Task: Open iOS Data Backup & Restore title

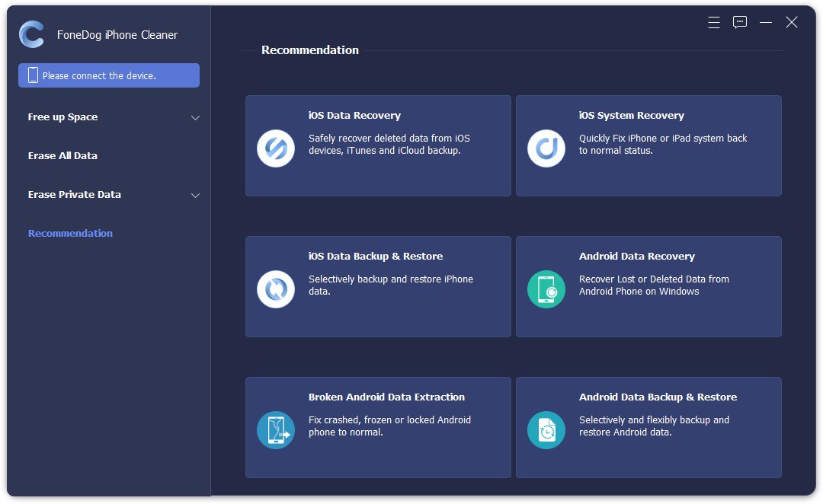Action: click(376, 257)
